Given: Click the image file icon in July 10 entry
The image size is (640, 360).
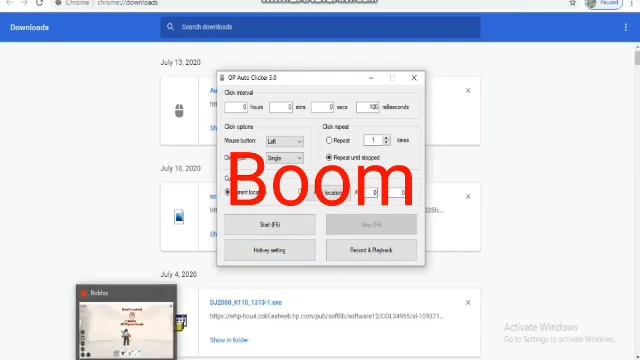Looking at the screenshot, I should (x=179, y=216).
